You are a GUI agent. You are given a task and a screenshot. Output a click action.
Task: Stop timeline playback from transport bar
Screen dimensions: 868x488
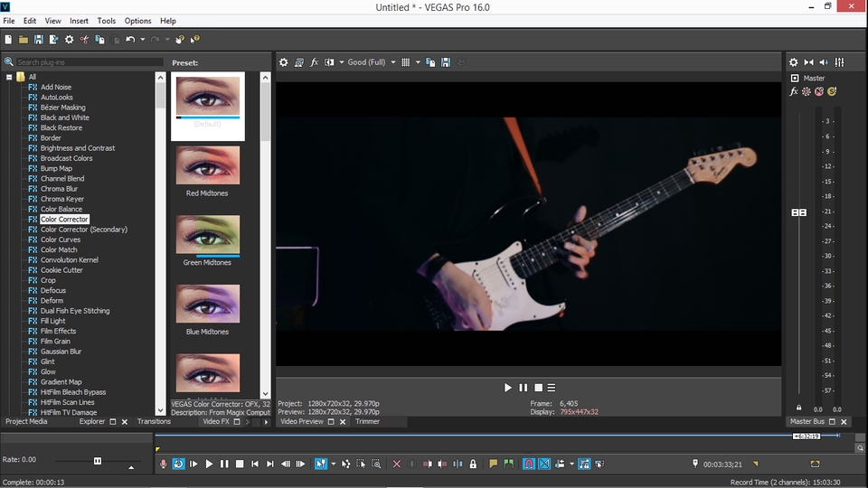tap(239, 464)
